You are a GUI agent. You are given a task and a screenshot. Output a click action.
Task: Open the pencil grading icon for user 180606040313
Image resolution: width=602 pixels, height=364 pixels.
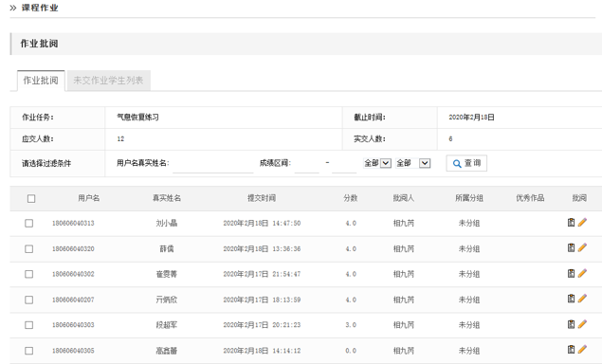click(582, 223)
